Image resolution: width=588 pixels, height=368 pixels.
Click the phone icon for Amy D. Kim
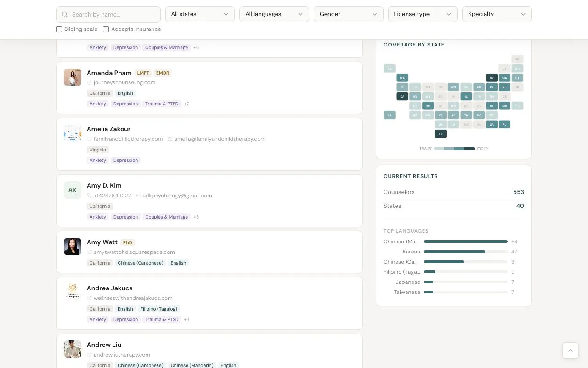tap(90, 196)
